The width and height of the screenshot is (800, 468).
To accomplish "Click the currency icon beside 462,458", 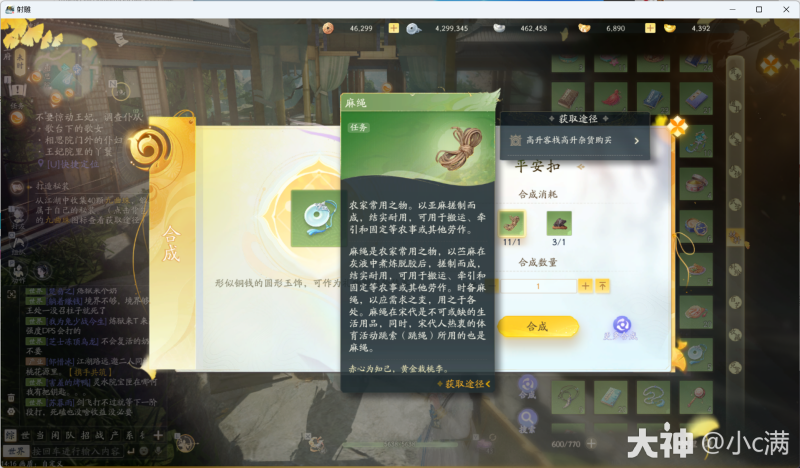I will pos(499,28).
